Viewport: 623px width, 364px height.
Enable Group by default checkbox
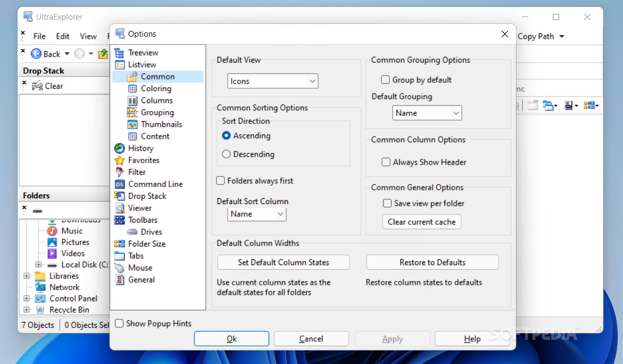point(385,80)
